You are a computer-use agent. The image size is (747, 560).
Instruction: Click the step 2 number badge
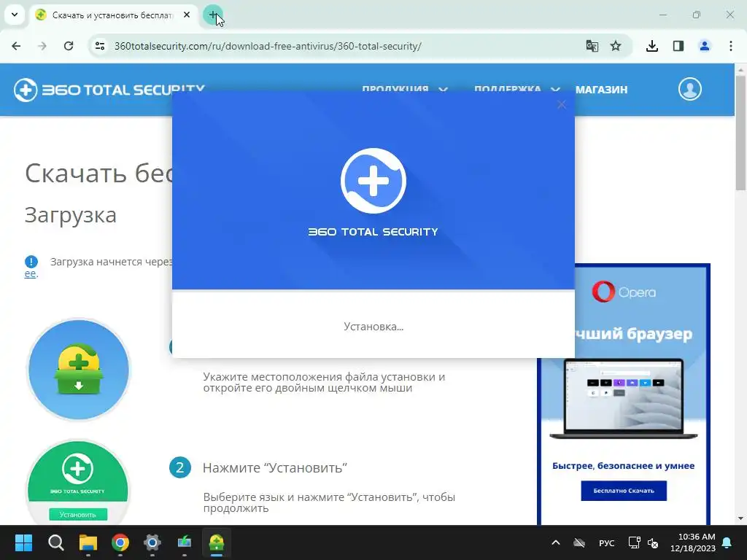[x=180, y=467]
